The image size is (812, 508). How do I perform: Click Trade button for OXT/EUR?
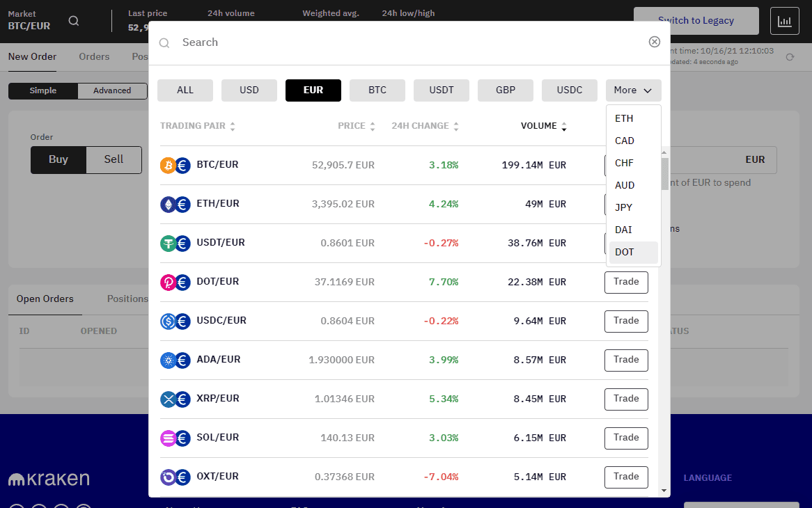pos(626,477)
